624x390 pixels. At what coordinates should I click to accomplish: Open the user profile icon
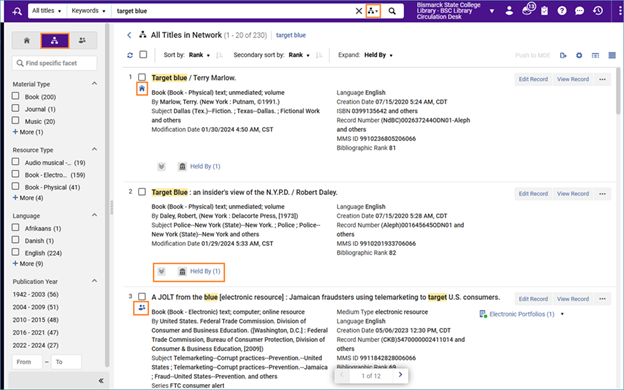[x=509, y=11]
